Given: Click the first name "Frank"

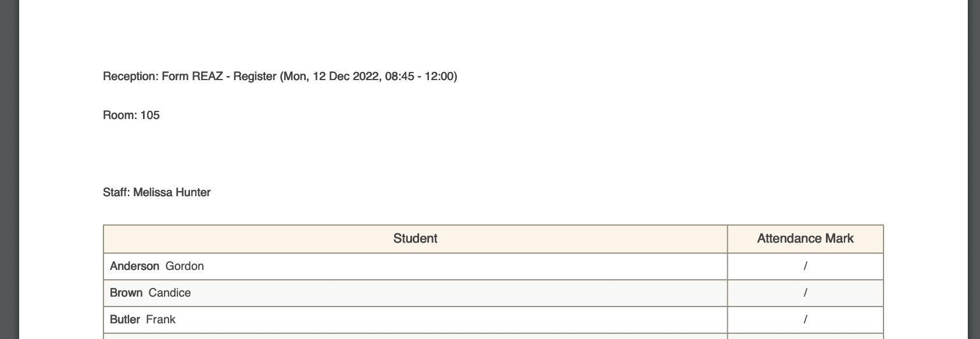Looking at the screenshot, I should (x=160, y=320).
